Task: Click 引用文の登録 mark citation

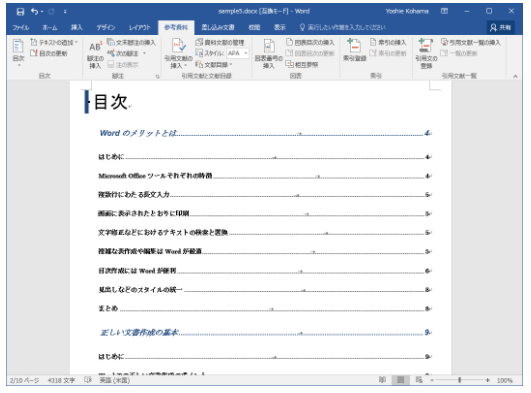Action: pos(426,54)
